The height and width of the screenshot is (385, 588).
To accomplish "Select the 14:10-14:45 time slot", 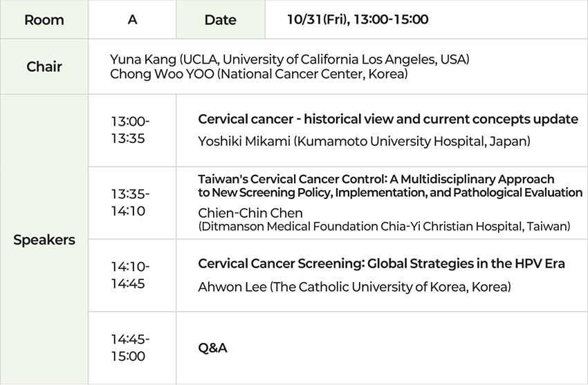I will point(131,275).
